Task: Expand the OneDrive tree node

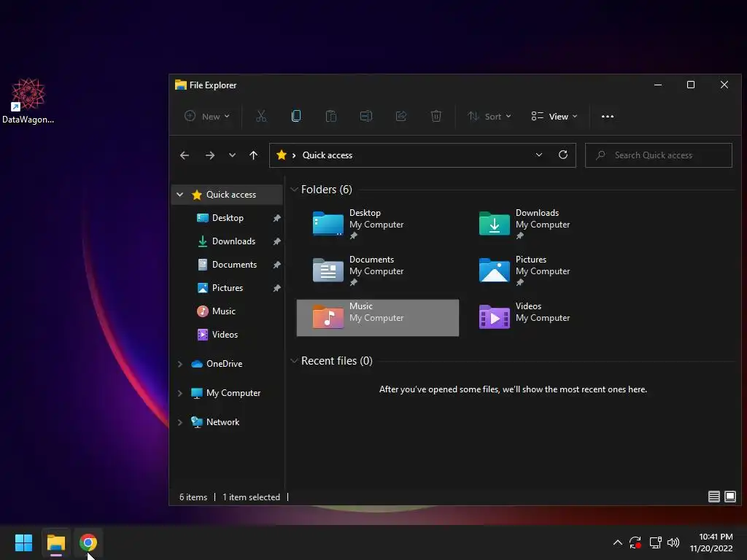Action: pos(179,364)
